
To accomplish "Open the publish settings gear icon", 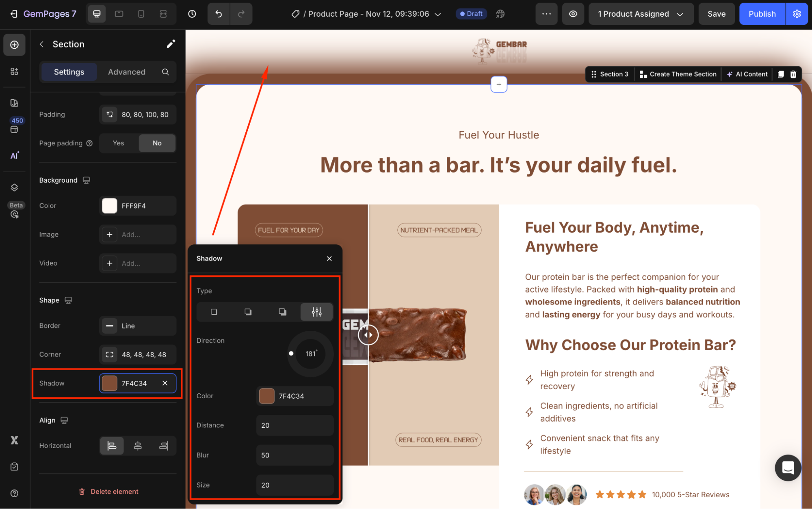I will pyautogui.click(x=797, y=14).
